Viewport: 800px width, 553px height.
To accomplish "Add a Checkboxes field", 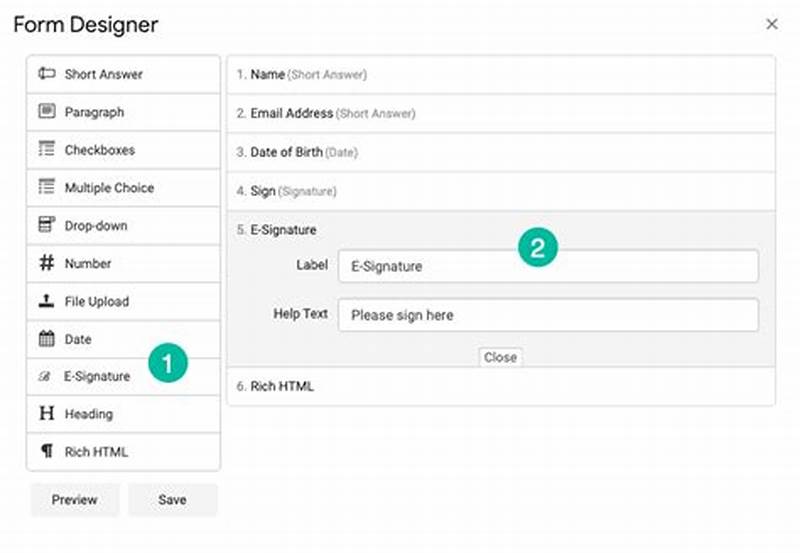I will [123, 149].
